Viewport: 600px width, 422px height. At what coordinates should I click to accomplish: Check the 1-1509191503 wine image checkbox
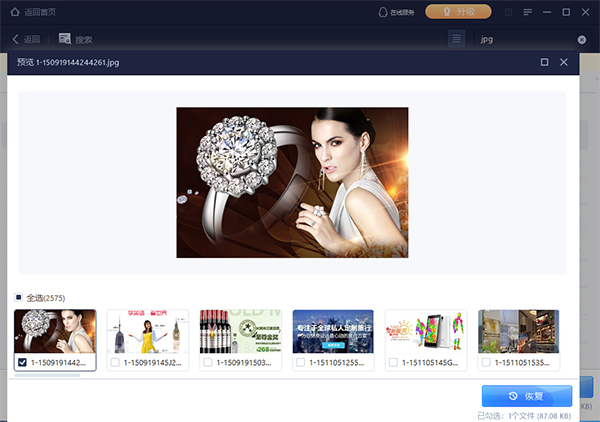tap(208, 362)
